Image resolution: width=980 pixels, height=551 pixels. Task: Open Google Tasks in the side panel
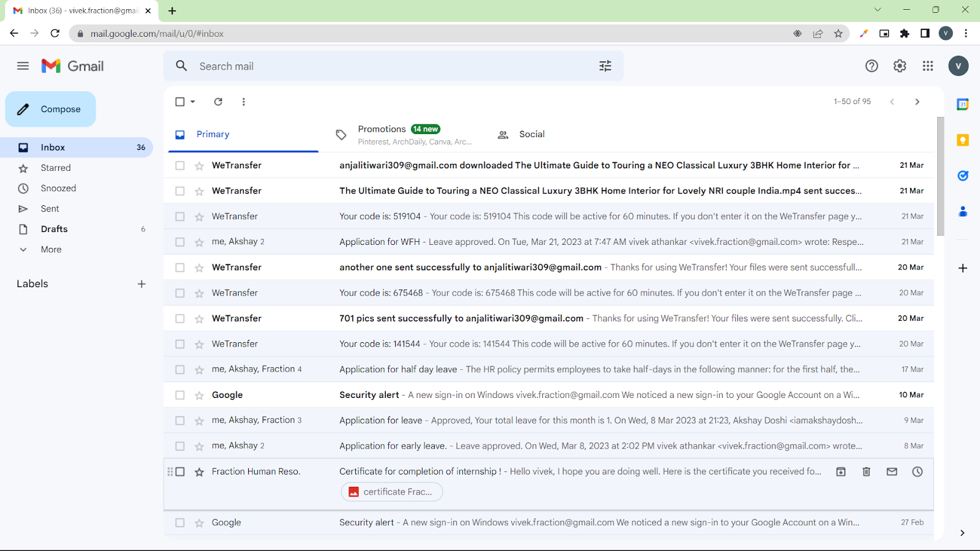click(962, 176)
